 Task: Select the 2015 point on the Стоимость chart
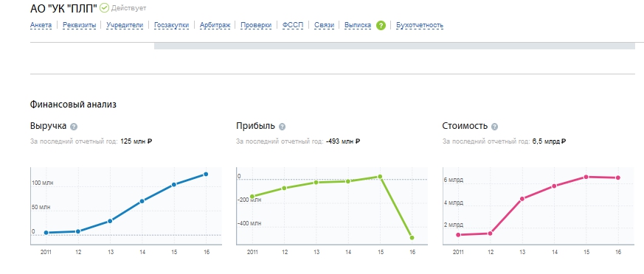tap(586, 177)
